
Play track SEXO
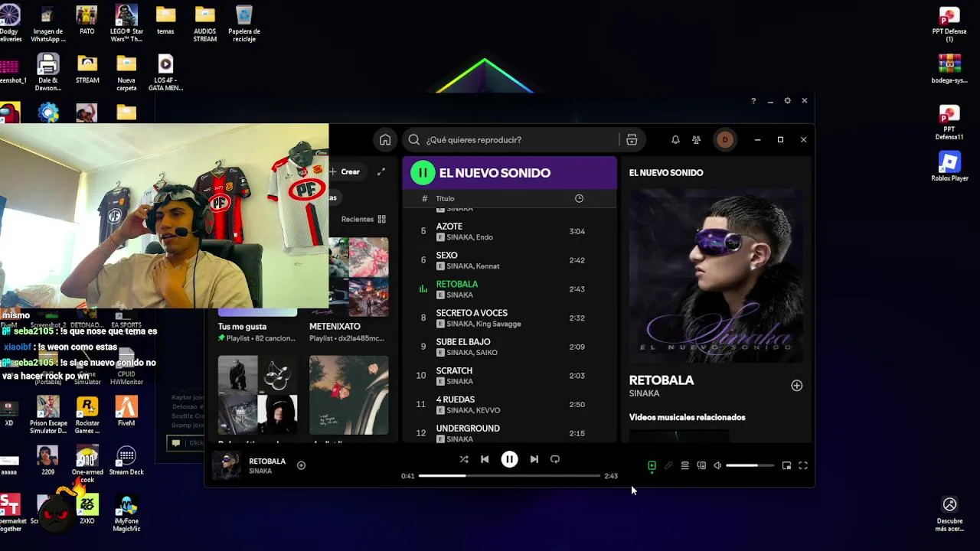(509, 260)
